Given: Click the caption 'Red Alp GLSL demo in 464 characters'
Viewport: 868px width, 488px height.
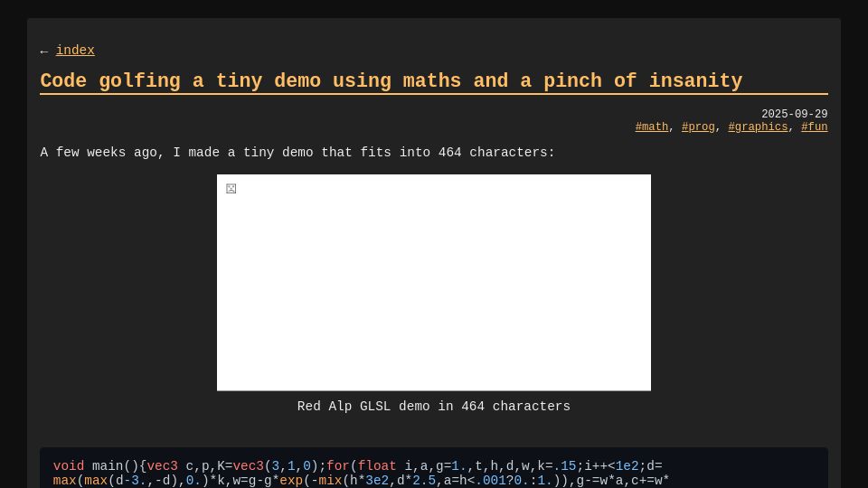Looking at the screenshot, I should coord(434,406).
